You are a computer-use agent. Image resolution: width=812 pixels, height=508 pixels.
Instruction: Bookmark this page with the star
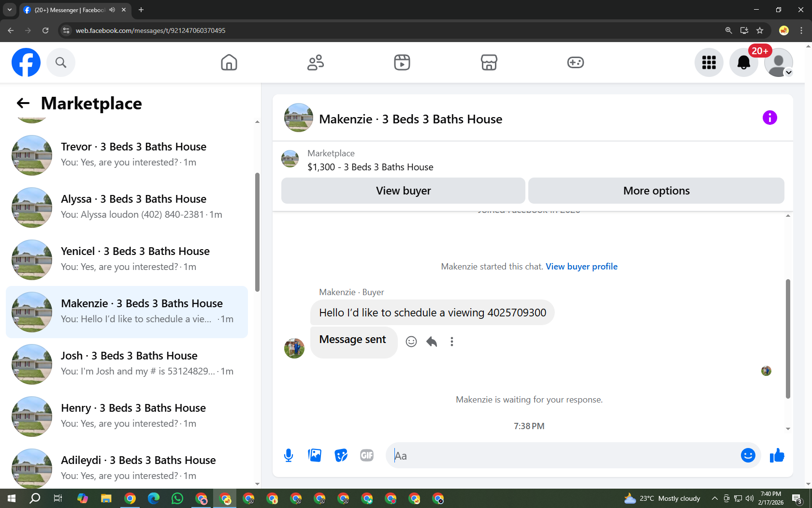tap(760, 30)
